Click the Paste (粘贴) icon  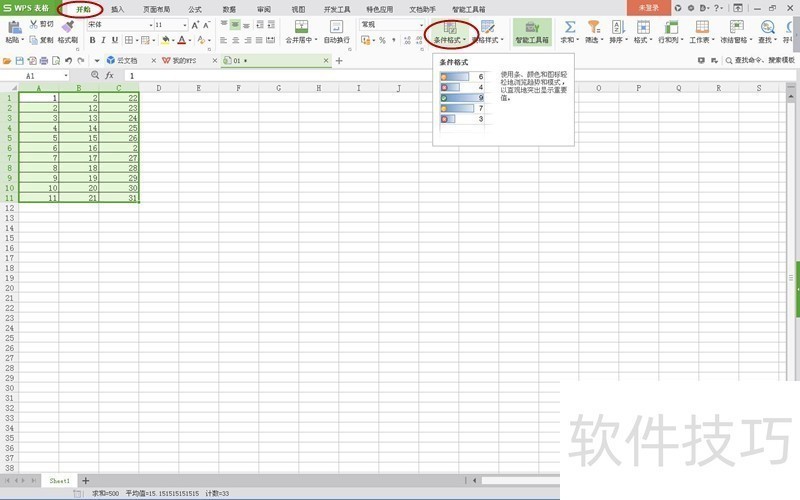tap(14, 28)
